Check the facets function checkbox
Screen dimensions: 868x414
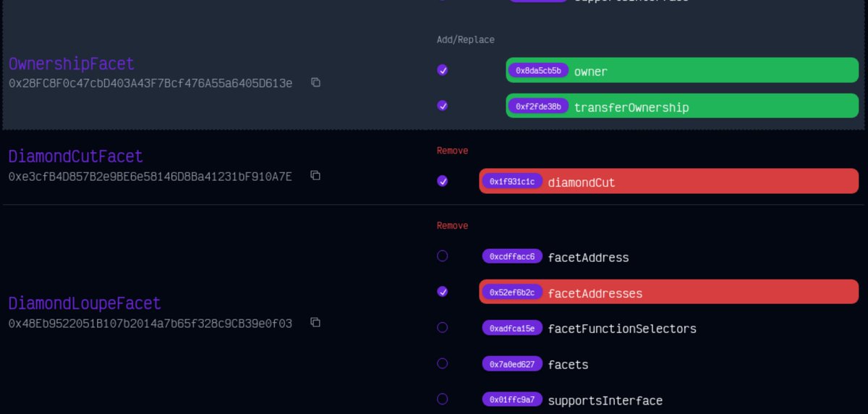[443, 363]
